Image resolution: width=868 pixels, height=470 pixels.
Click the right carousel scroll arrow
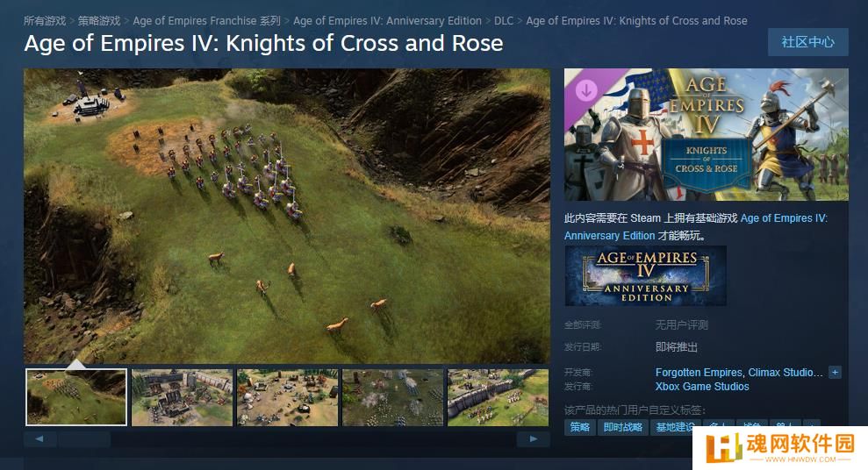[x=533, y=439]
